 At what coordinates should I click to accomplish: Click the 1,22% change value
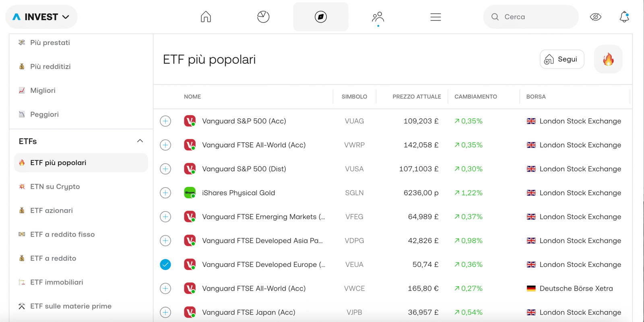tap(469, 193)
